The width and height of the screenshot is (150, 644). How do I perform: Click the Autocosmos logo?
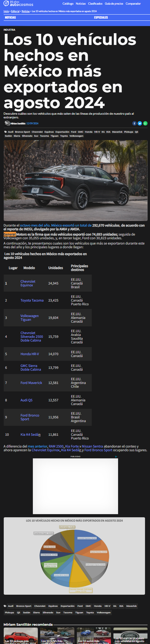pos(18,3)
